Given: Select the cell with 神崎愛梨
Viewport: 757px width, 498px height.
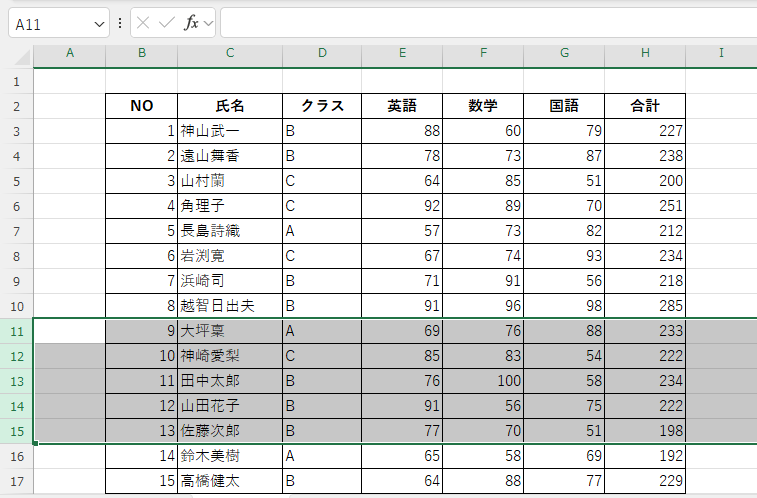Looking at the screenshot, I should tap(230, 357).
